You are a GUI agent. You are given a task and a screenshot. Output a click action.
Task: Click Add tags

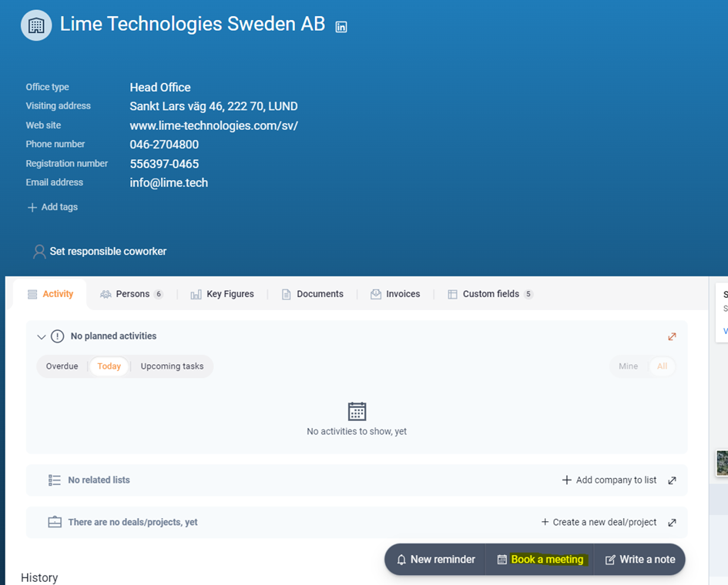52,207
